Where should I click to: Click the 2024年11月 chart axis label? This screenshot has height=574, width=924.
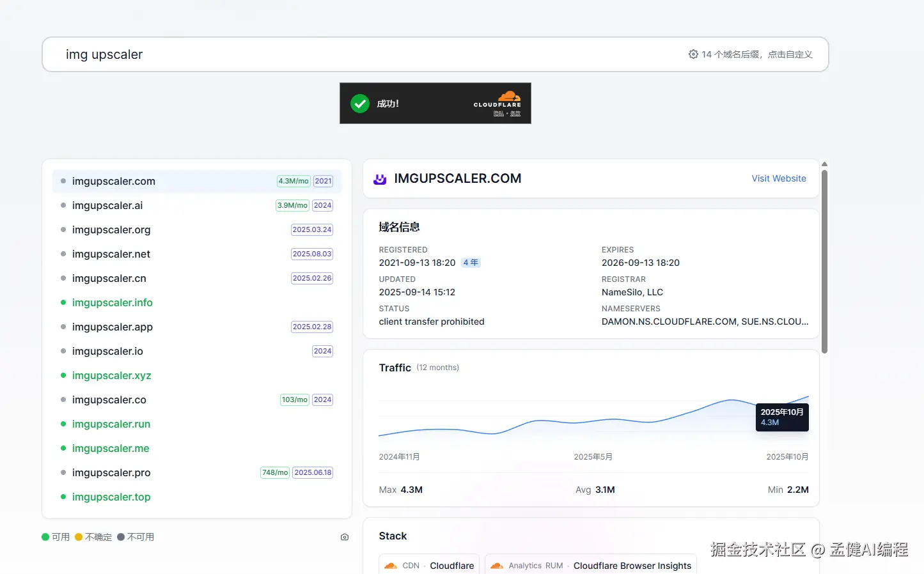[400, 457]
